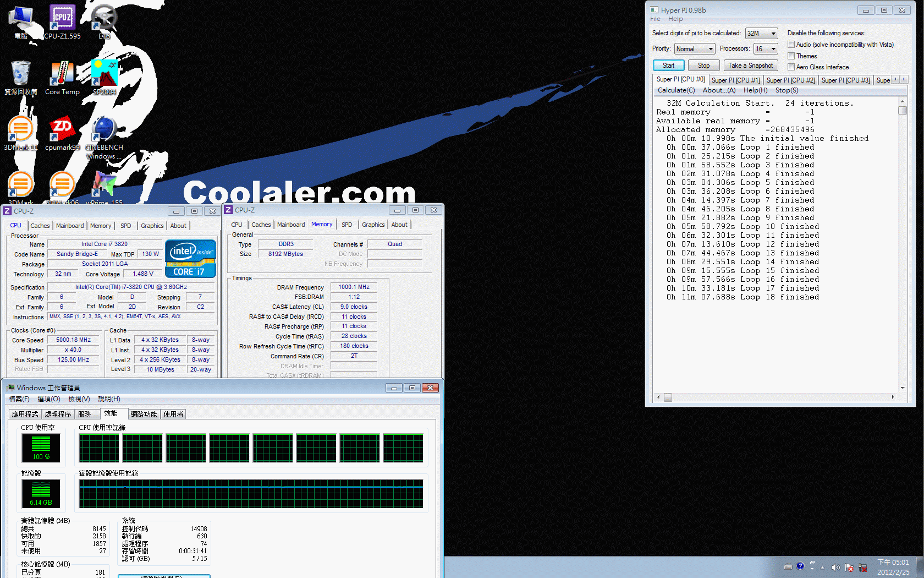Click the title icon of the CPU-Z memory window
The height and width of the screenshot is (578, 924).
228,210
